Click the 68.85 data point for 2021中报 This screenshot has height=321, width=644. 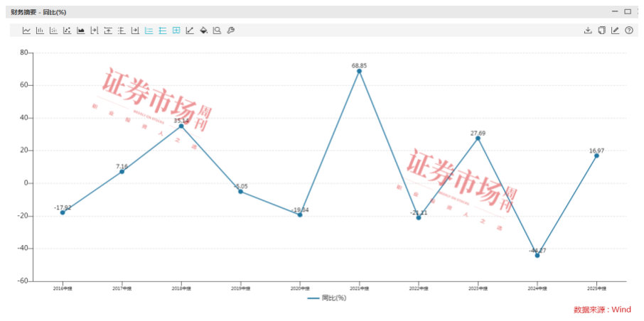pyautogui.click(x=360, y=71)
